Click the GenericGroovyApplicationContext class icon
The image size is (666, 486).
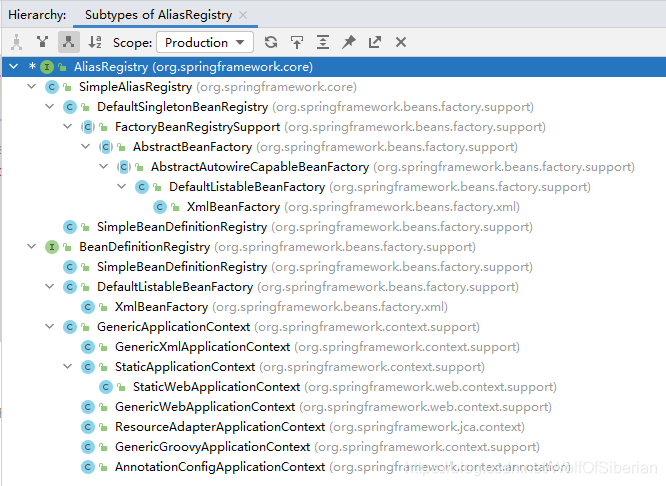[x=87, y=446]
